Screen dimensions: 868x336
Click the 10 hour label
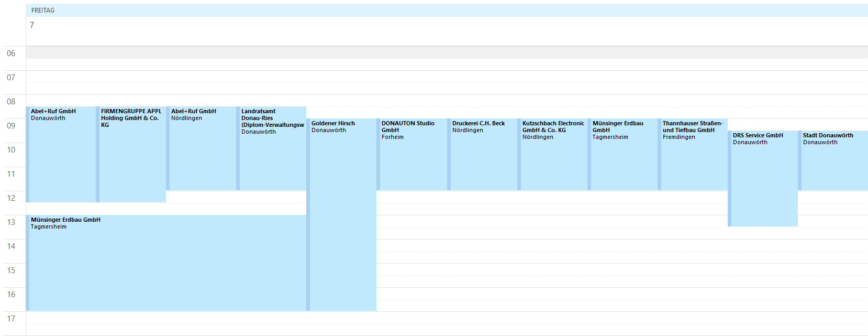[11, 150]
